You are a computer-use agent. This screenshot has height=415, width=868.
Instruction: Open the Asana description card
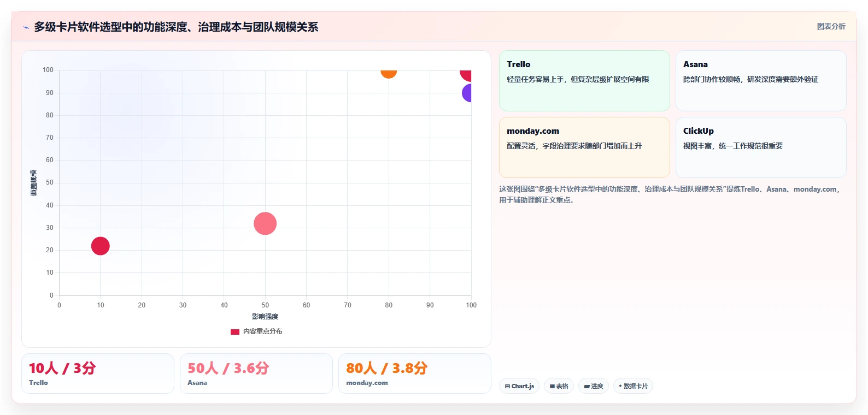pyautogui.click(x=761, y=81)
